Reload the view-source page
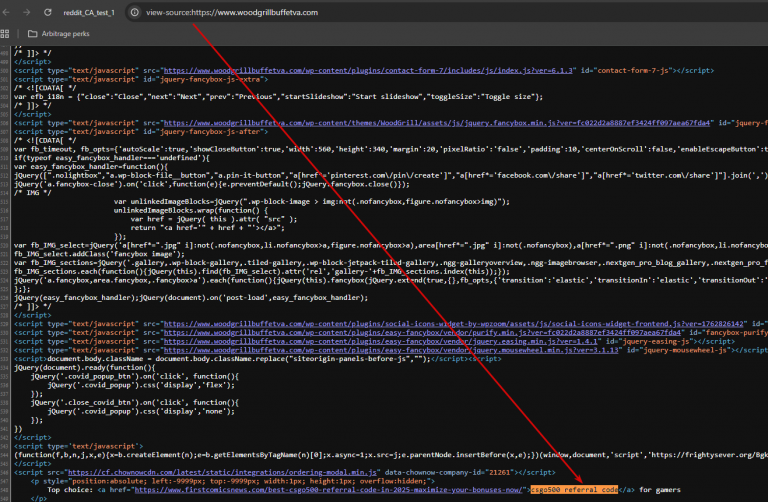Viewport: 768px width, 502px height. (x=48, y=12)
